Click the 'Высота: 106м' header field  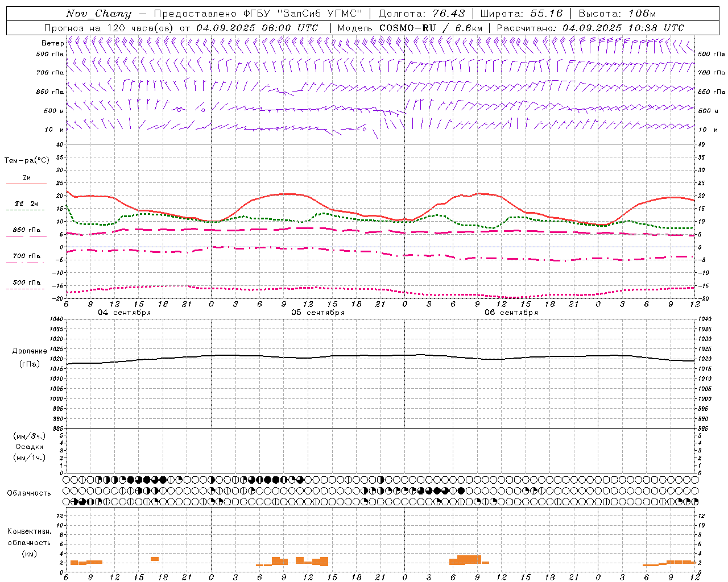(617, 14)
